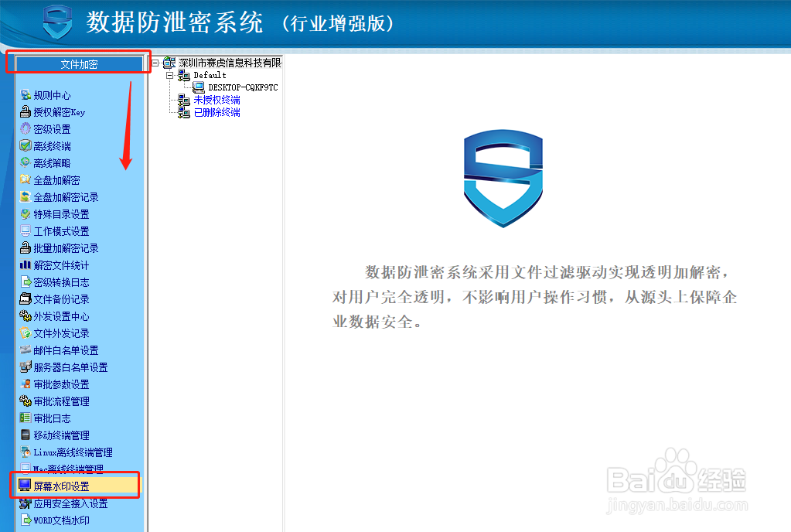Open the 离线策略 entry
Screen dimensions: 791x532
(52, 163)
